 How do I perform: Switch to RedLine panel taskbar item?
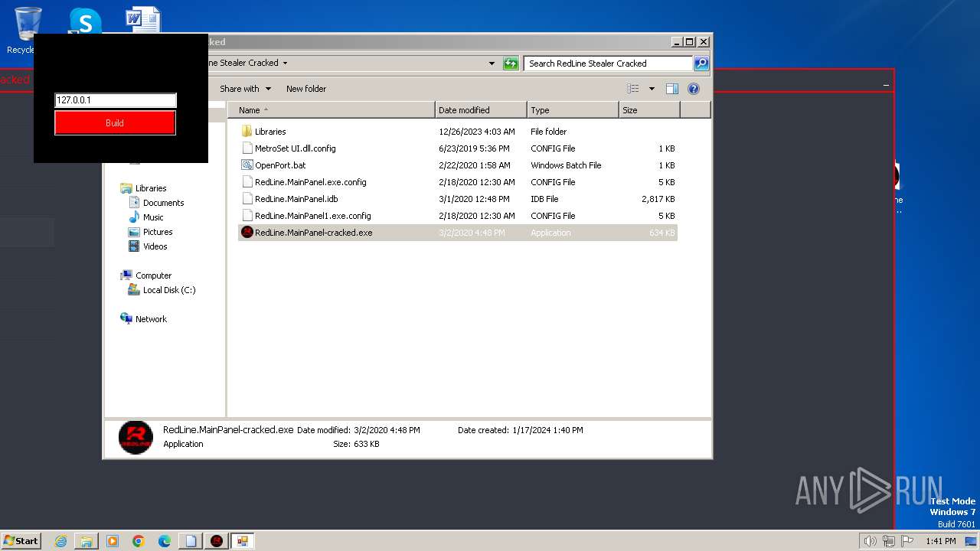[x=217, y=541]
